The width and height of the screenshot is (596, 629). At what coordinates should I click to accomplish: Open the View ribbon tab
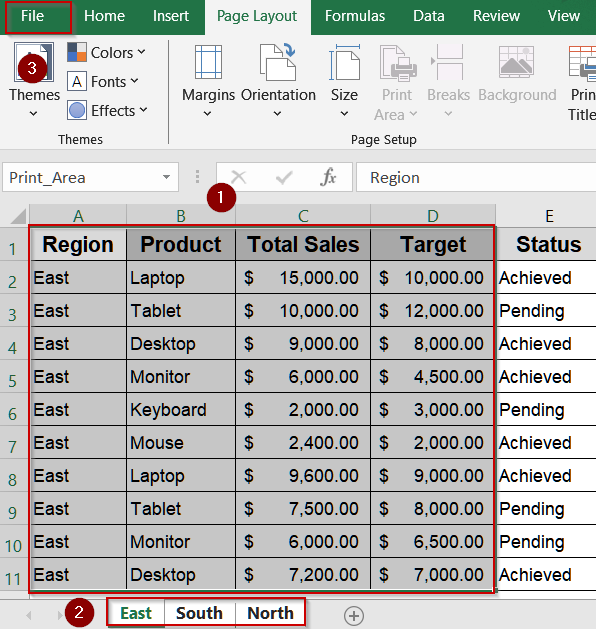click(564, 16)
